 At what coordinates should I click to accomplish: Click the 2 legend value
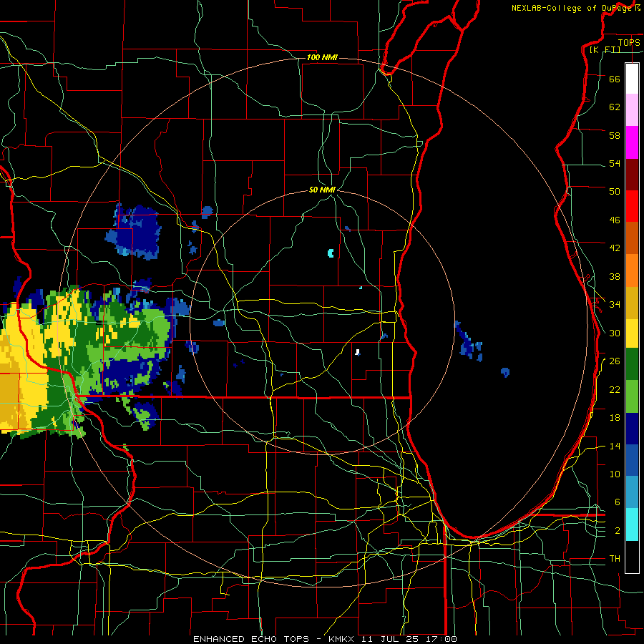[617, 530]
